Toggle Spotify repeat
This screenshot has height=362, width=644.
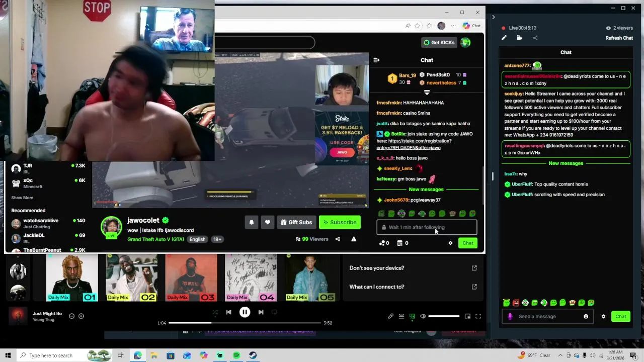[x=274, y=312]
